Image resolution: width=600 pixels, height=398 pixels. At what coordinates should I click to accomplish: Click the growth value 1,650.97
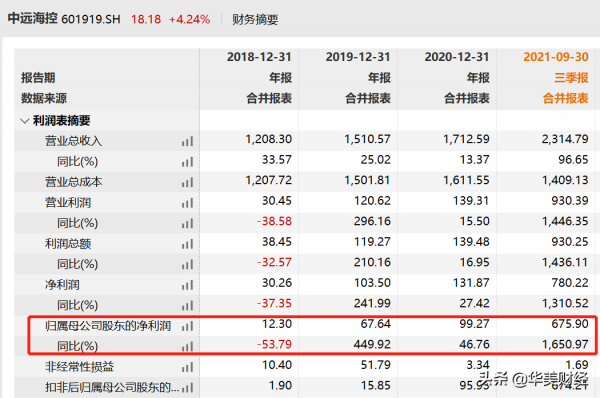coord(565,344)
